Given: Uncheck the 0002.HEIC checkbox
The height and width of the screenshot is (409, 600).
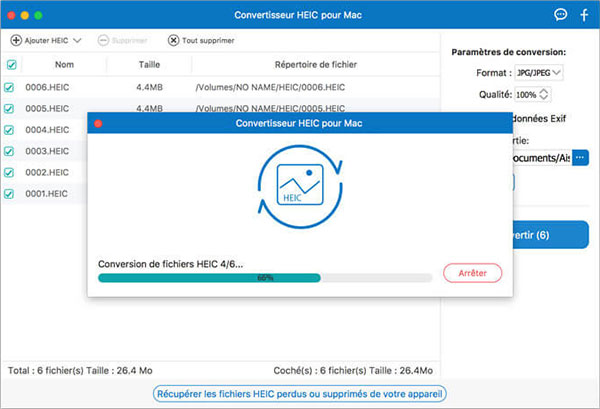Looking at the screenshot, I should tap(9, 173).
